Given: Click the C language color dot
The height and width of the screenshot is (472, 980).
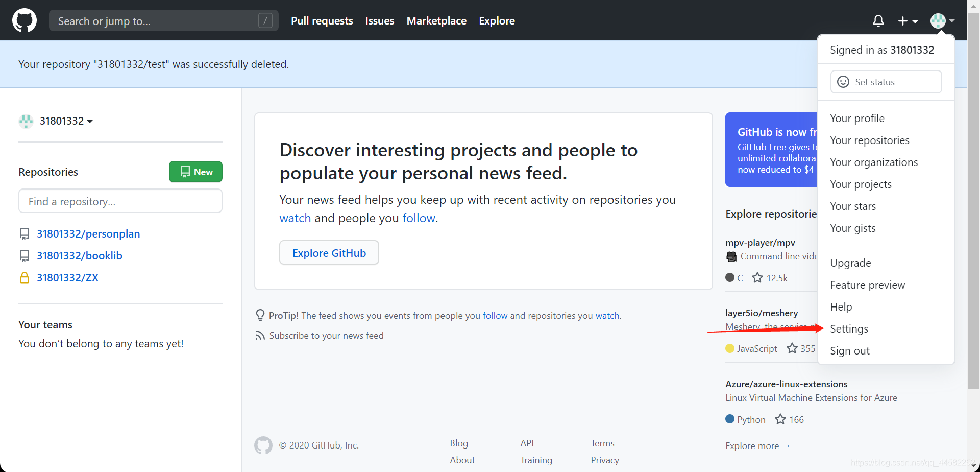Looking at the screenshot, I should [x=730, y=277].
